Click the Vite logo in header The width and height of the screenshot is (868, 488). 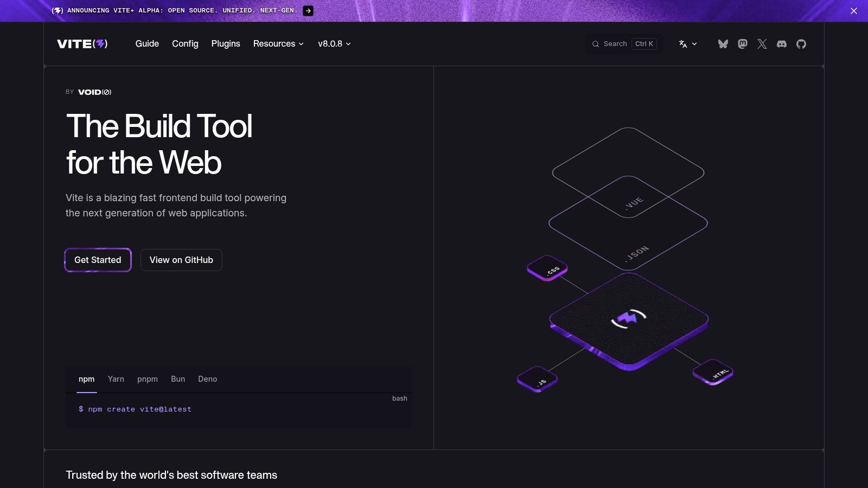coord(82,44)
